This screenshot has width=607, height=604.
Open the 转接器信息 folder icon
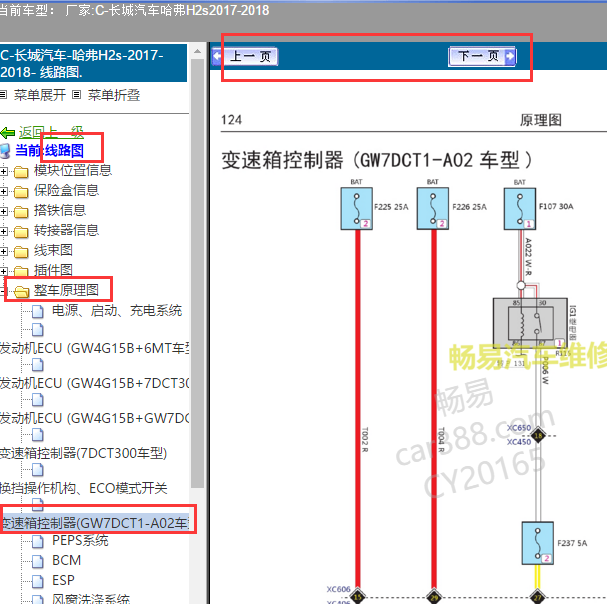click(x=21, y=232)
